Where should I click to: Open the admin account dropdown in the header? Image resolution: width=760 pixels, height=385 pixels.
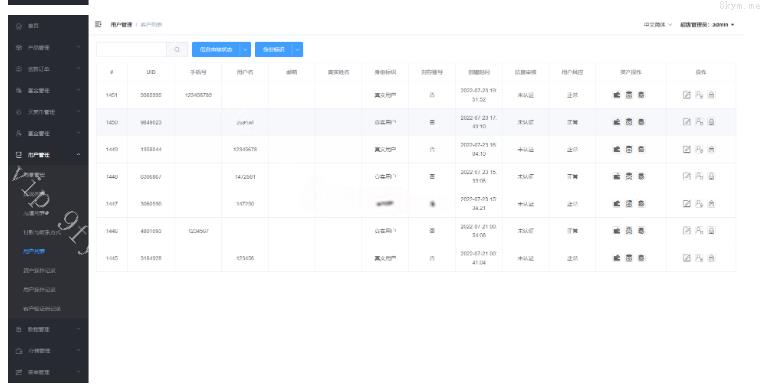[x=707, y=24]
